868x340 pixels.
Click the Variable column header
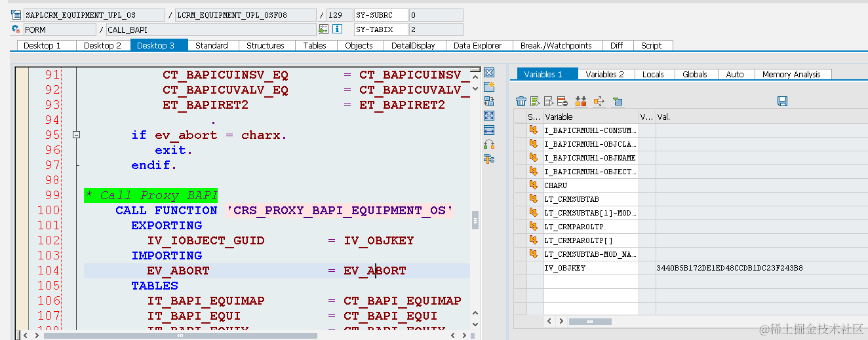[x=591, y=117]
